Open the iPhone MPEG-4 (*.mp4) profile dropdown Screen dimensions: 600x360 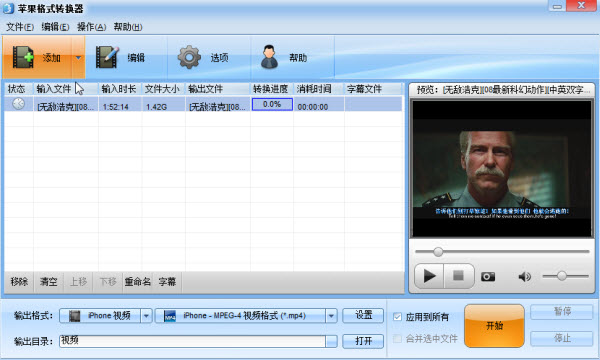pyautogui.click(x=331, y=316)
